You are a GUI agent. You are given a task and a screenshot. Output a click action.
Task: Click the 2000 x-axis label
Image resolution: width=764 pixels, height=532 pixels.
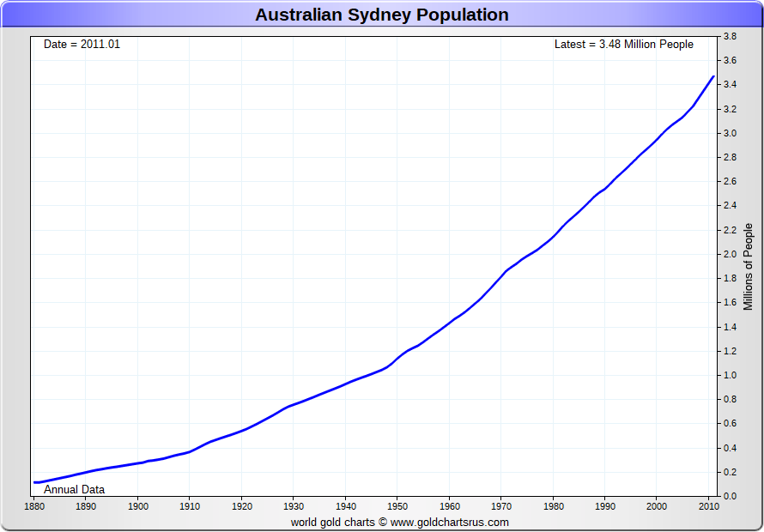click(657, 505)
